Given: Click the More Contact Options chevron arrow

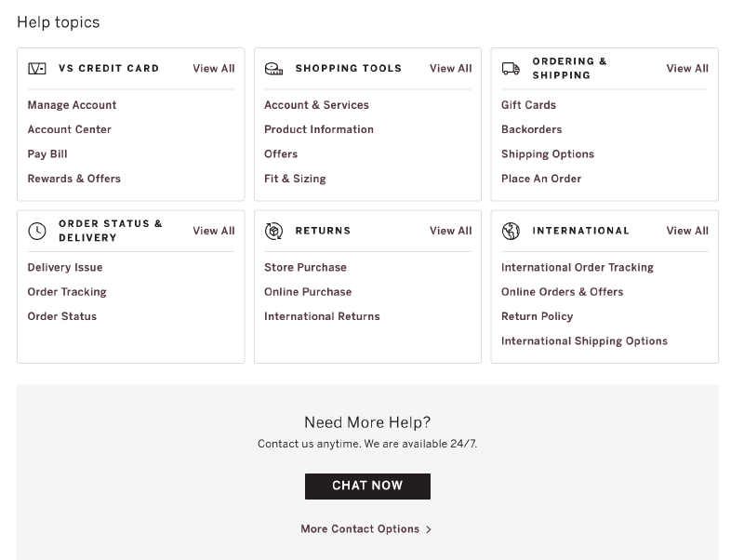Looking at the screenshot, I should coord(429,529).
